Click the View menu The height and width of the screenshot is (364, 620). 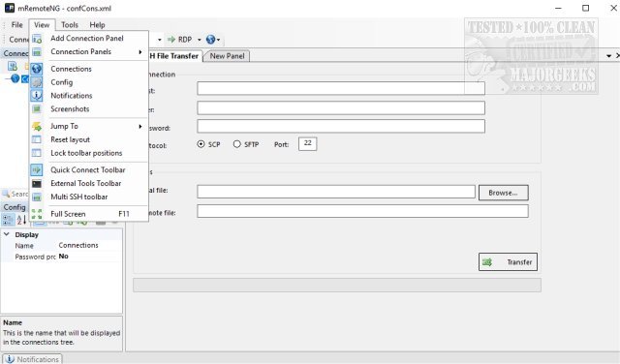point(42,25)
